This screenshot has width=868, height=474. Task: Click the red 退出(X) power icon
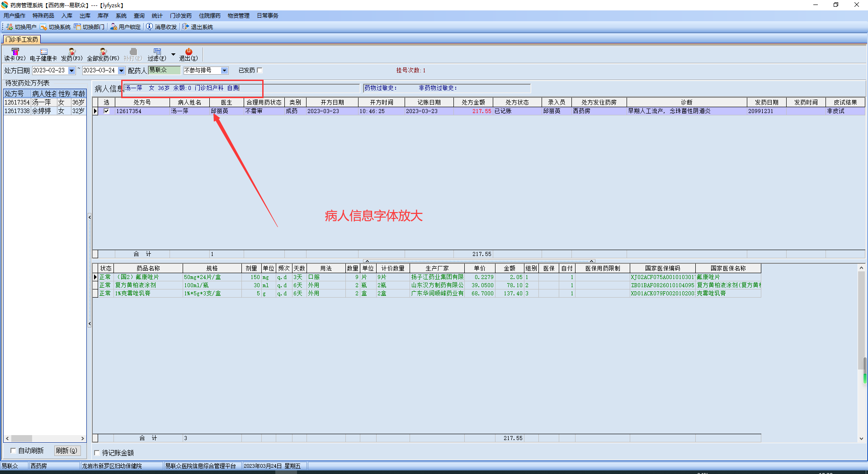tap(189, 52)
